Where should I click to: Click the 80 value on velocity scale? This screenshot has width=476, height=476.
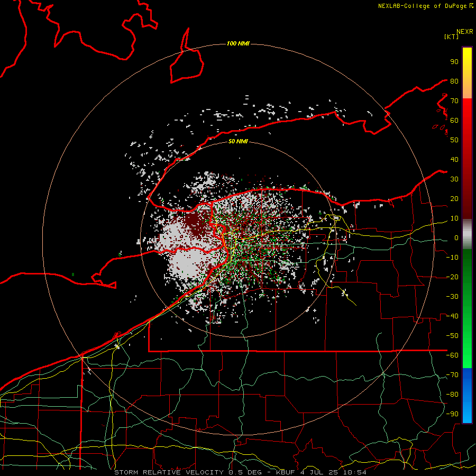pos(454,81)
